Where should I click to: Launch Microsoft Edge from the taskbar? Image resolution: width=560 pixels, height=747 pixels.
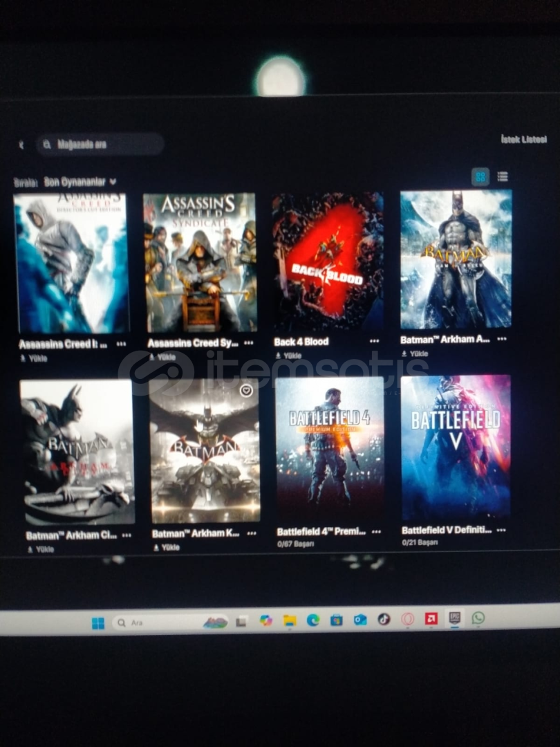pyautogui.click(x=313, y=620)
